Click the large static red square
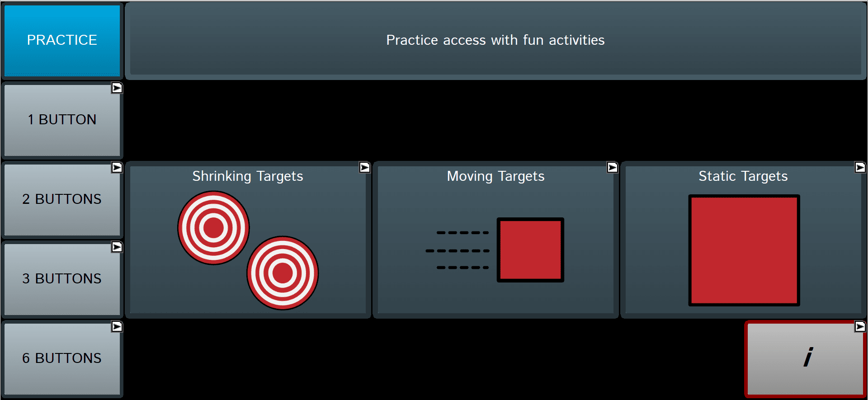This screenshot has width=868, height=400. [744, 250]
